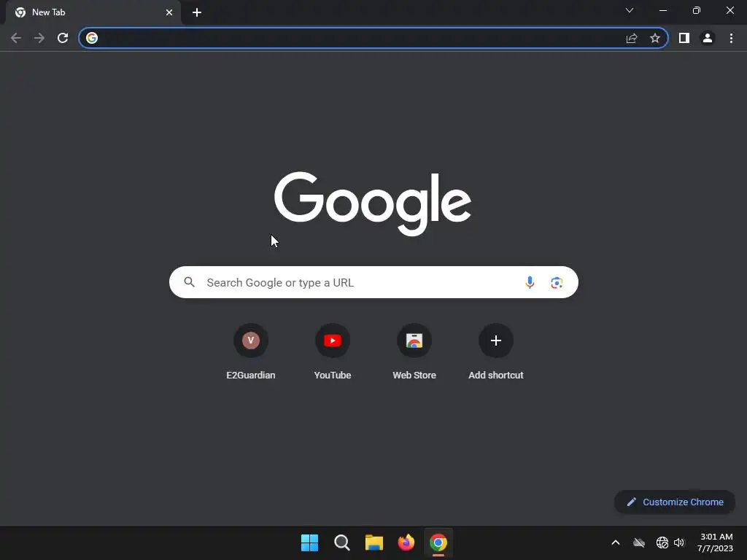Open network settings tray icon
This screenshot has width=747, height=560.
pyautogui.click(x=662, y=542)
